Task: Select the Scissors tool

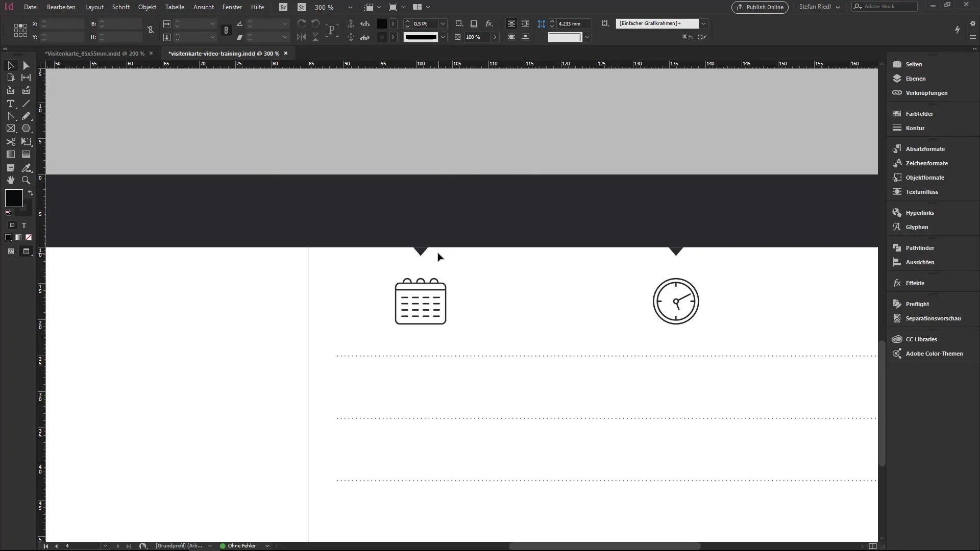Action: point(10,142)
